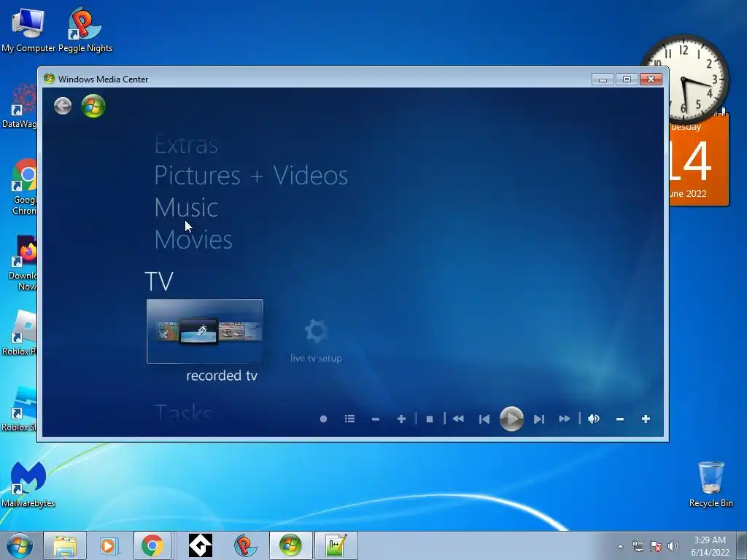Switch to Media Center taskbar button
Viewport: 747px width, 560px height.
tap(290, 545)
